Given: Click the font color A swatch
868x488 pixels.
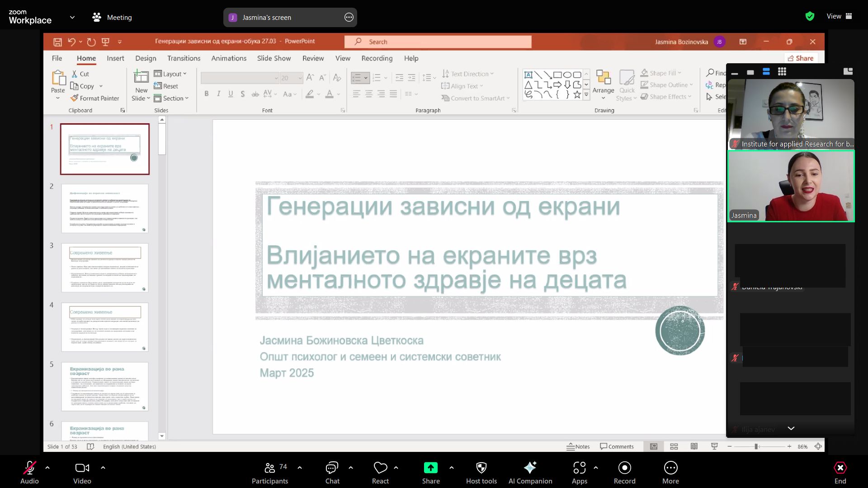Looking at the screenshot, I should coord(330,94).
